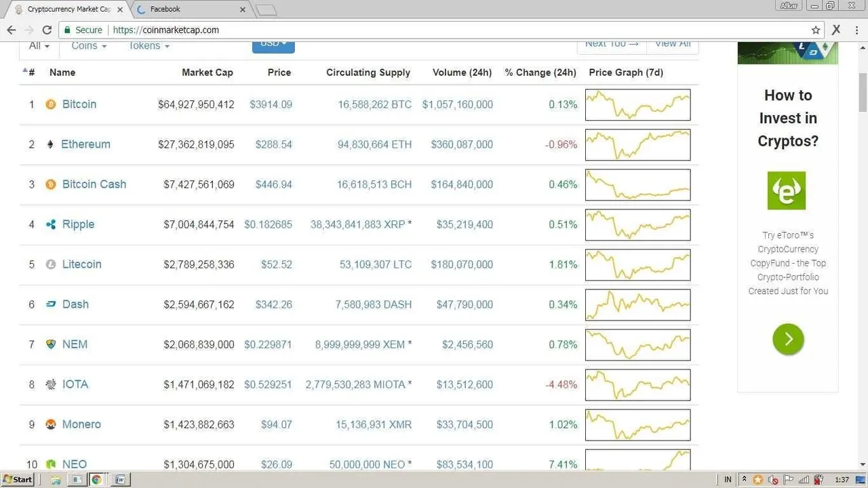Click the Monero logo icon
The image size is (868, 488).
pyautogui.click(x=50, y=424)
